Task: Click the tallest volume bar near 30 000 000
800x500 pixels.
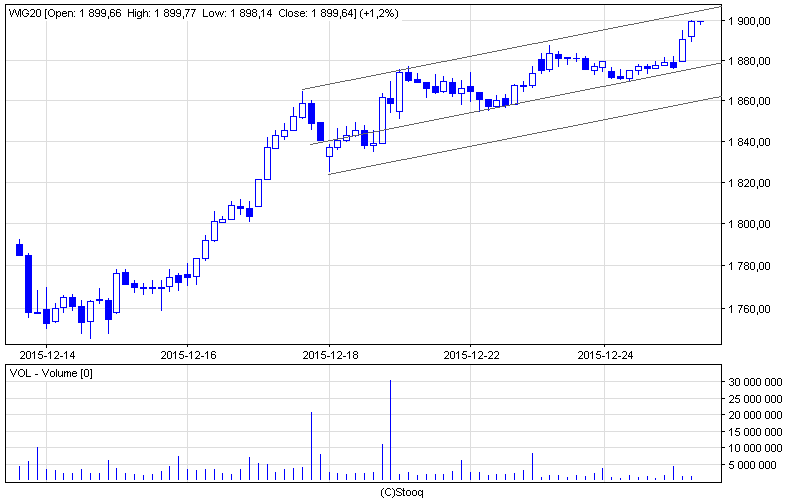Action: (x=391, y=430)
